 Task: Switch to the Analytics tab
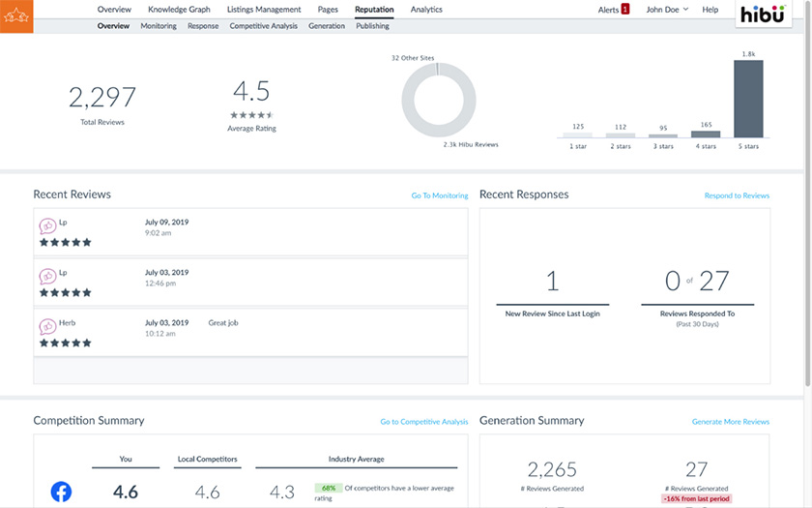[x=426, y=10]
